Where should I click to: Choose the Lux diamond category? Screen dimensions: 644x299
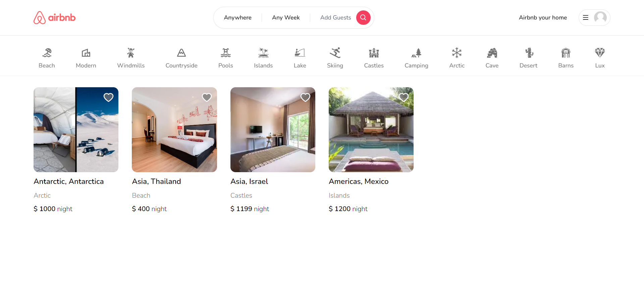(x=600, y=53)
